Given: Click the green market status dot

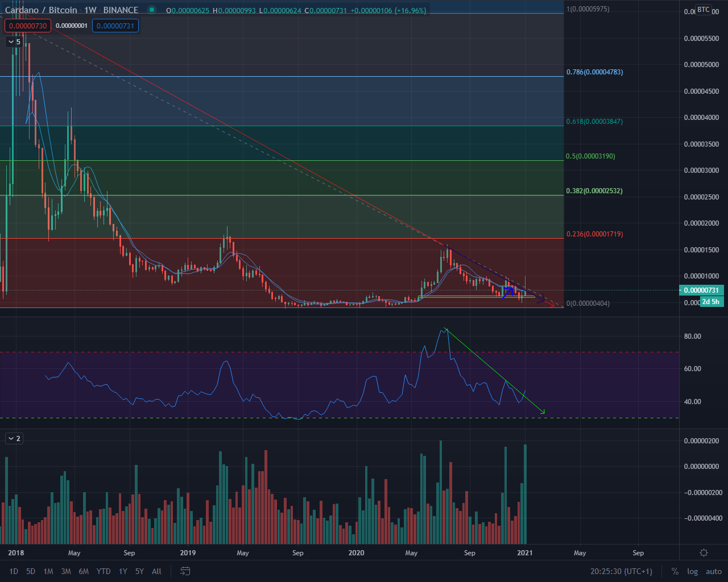Looking at the screenshot, I should click(151, 10).
